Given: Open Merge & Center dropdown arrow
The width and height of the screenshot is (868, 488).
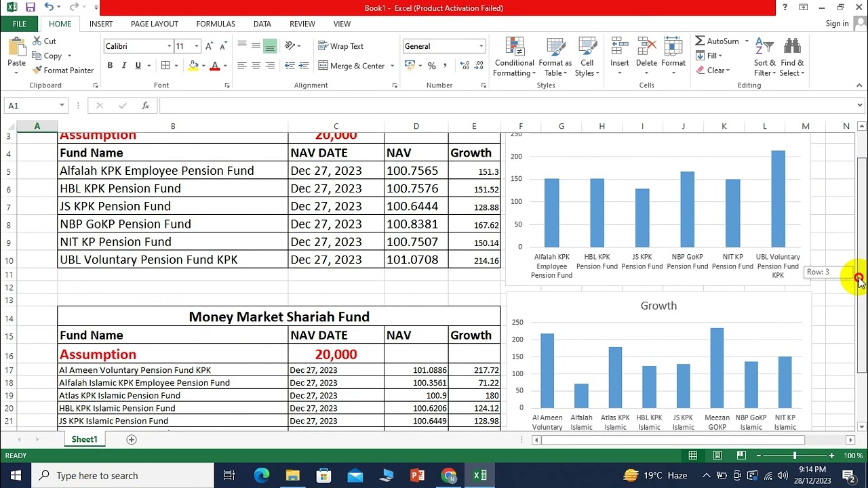Looking at the screenshot, I should (392, 66).
